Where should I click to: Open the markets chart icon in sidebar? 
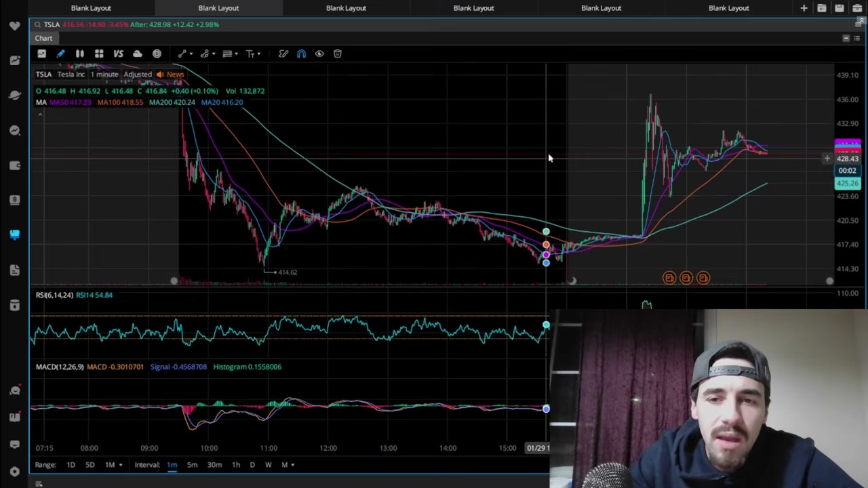(x=15, y=60)
